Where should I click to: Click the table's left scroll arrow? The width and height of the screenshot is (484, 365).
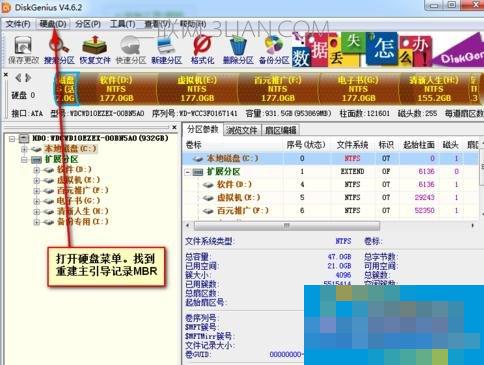click(x=188, y=226)
